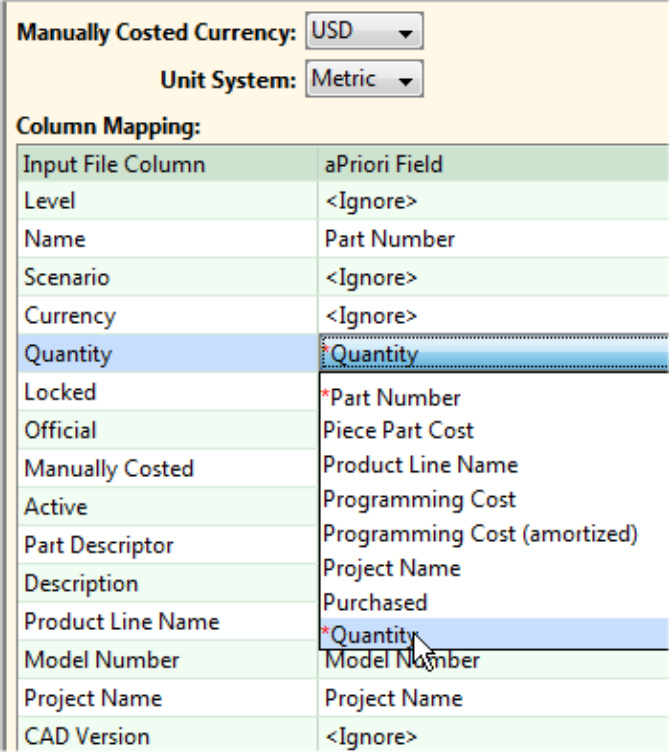Choose Programming Cost (amortized) option
This screenshot has width=672, height=753.
(x=480, y=534)
